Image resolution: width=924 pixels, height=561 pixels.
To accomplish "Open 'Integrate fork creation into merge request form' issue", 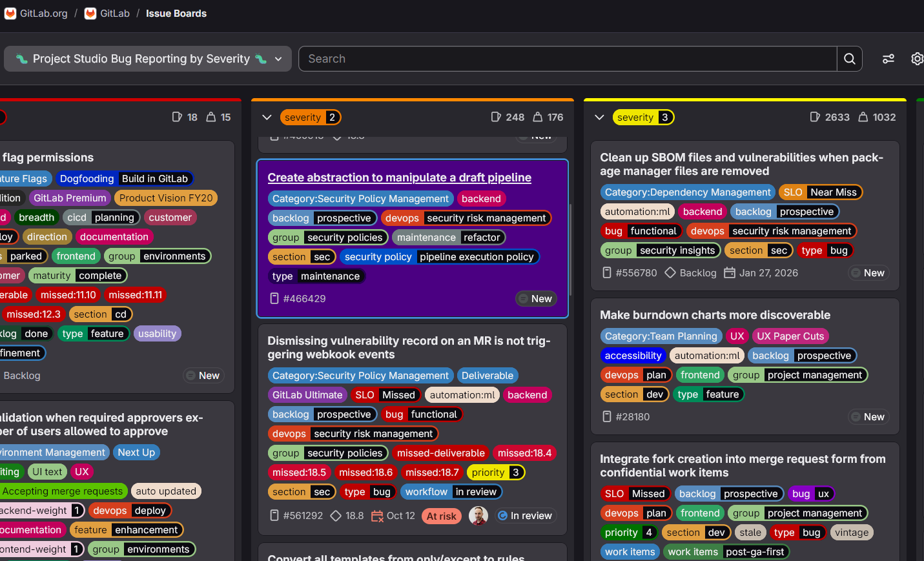I will (x=743, y=465).
